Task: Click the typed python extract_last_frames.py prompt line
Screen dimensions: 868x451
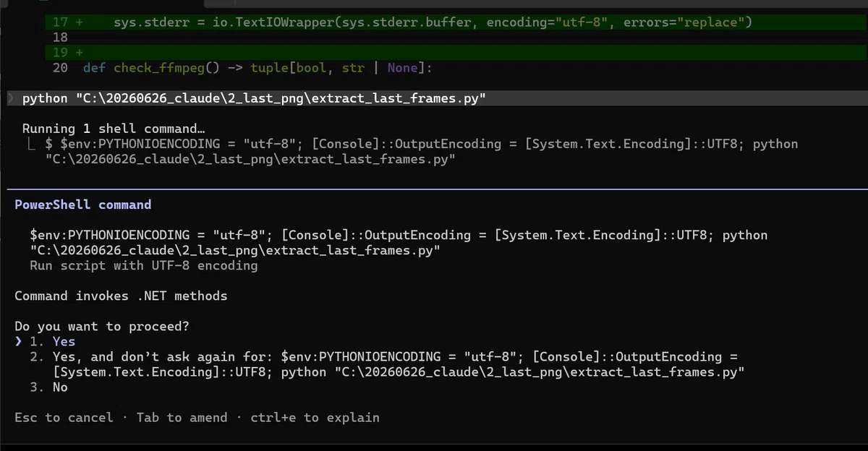Action: pyautogui.click(x=253, y=98)
